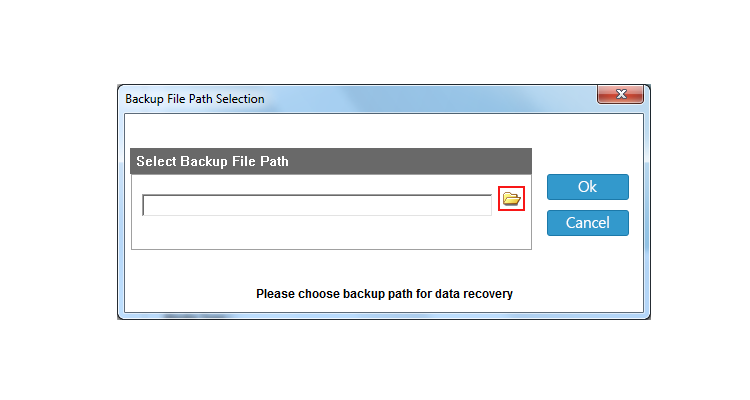Select the gray Select Backup File Path banner
This screenshot has width=750, height=400.
pos(331,161)
